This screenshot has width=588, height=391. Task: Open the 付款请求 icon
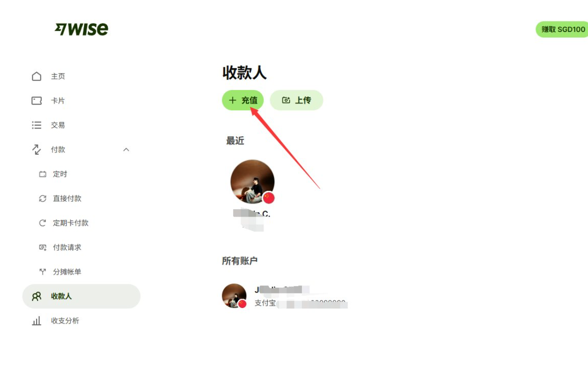pyautogui.click(x=43, y=247)
